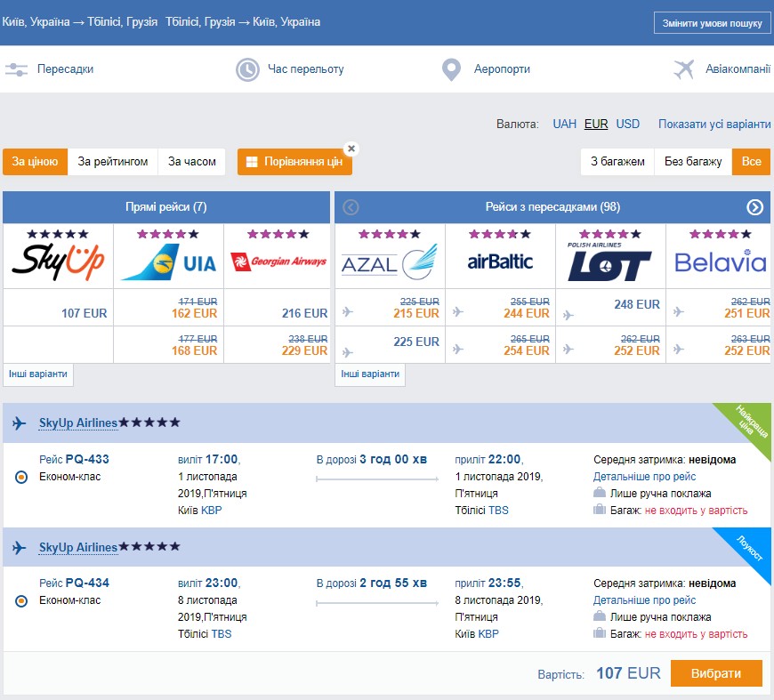Show next connecting airlines with right arrow
This screenshot has width=774, height=700.
(x=754, y=207)
